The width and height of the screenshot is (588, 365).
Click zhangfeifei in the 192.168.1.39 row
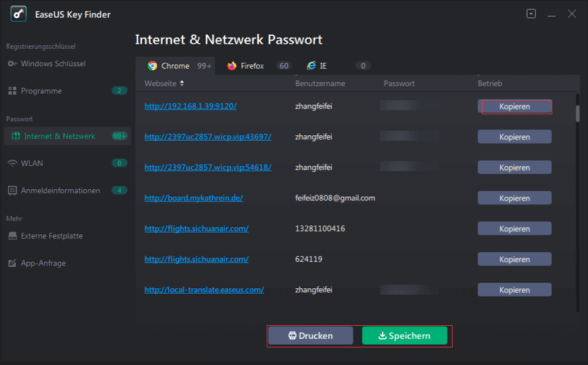point(314,106)
